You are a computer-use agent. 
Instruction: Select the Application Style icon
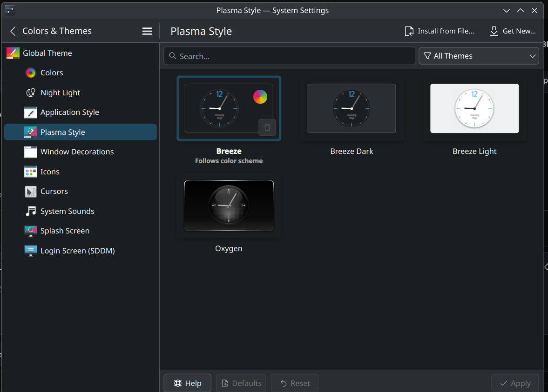[x=31, y=113]
